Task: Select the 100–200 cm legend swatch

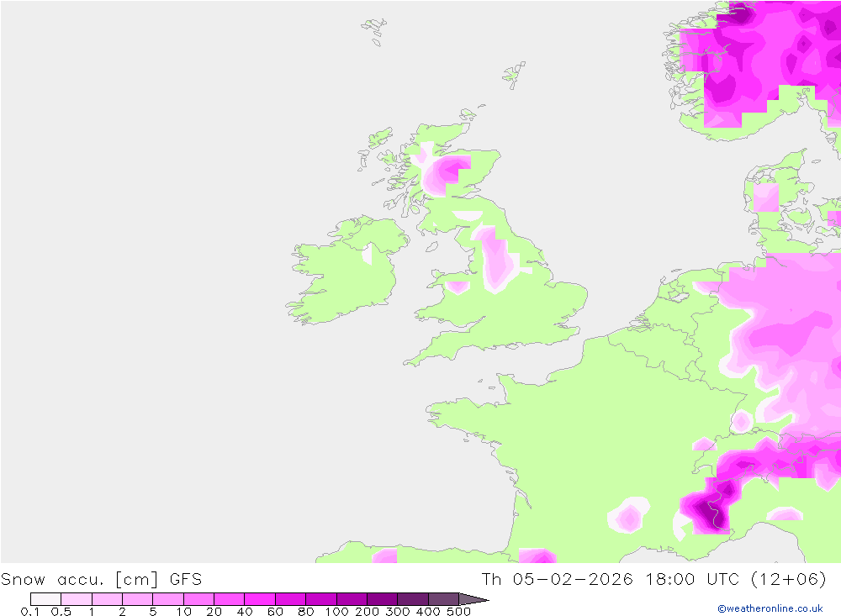Action: (x=352, y=599)
